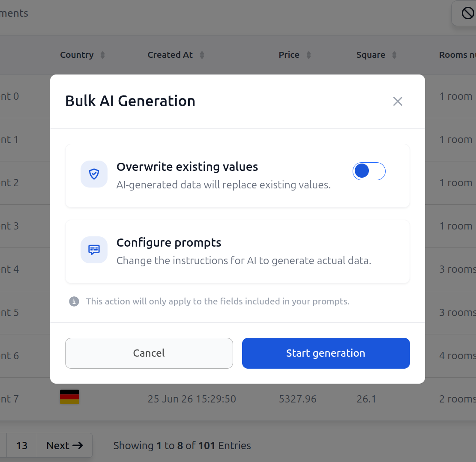Click the shield check icon
The height and width of the screenshot is (462, 476).
[94, 174]
